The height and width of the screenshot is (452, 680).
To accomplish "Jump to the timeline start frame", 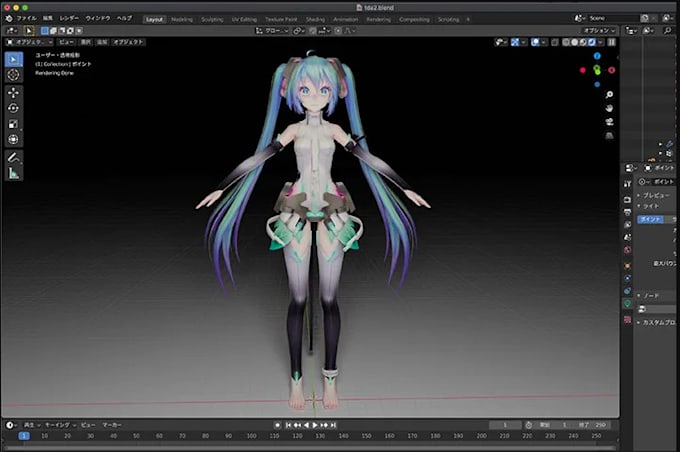I will (x=288, y=426).
